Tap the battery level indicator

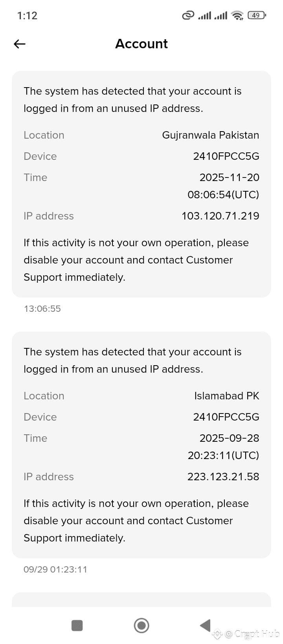tap(257, 15)
